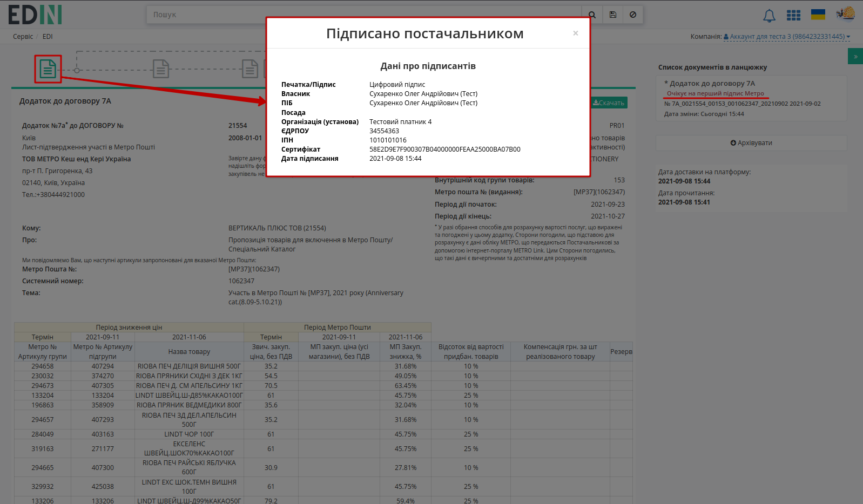
Task: Open the apps grid menu
Action: tap(793, 15)
